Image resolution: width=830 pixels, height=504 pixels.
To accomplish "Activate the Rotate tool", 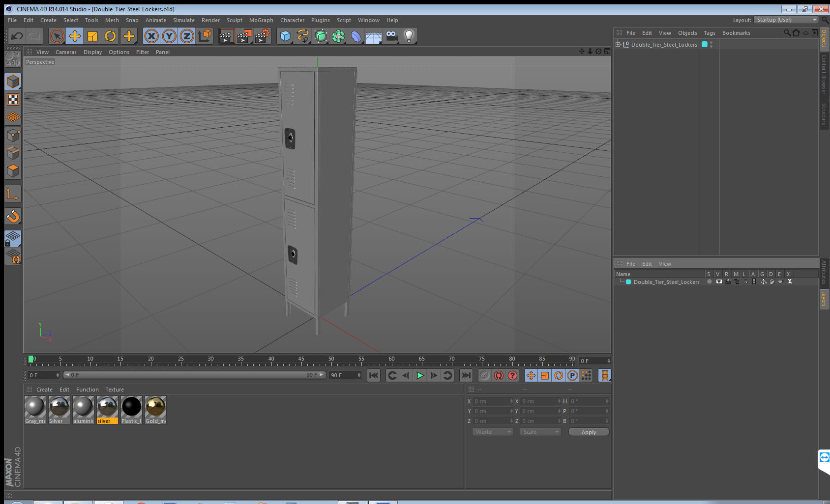I will pyautogui.click(x=110, y=36).
